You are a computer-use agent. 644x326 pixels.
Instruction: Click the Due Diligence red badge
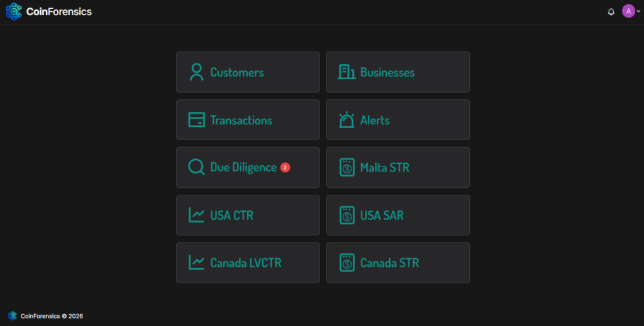[x=285, y=168]
